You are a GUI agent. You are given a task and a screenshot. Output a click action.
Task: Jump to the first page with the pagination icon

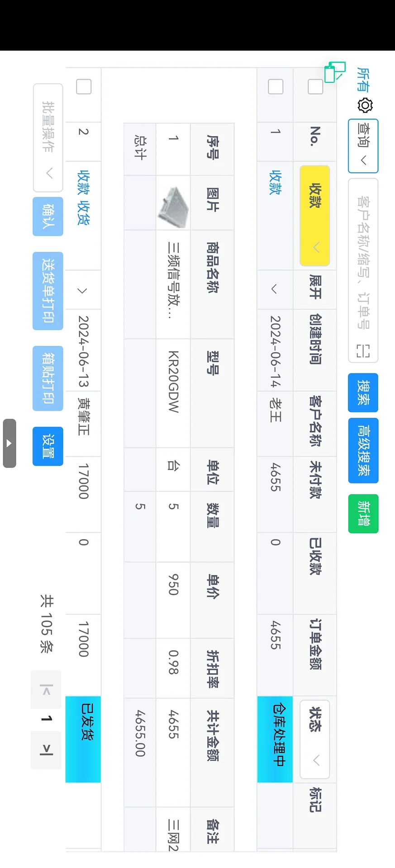click(x=46, y=690)
